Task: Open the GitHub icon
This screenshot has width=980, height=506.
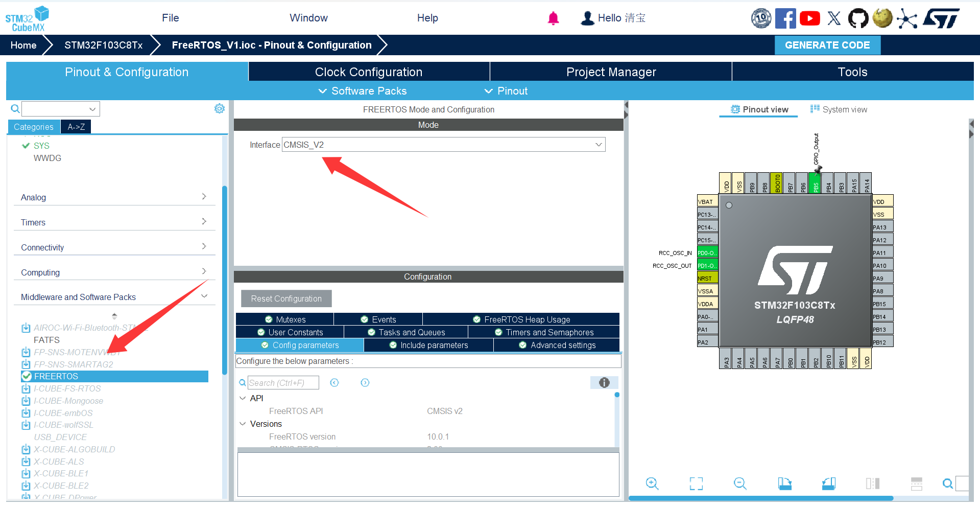Action: (858, 18)
